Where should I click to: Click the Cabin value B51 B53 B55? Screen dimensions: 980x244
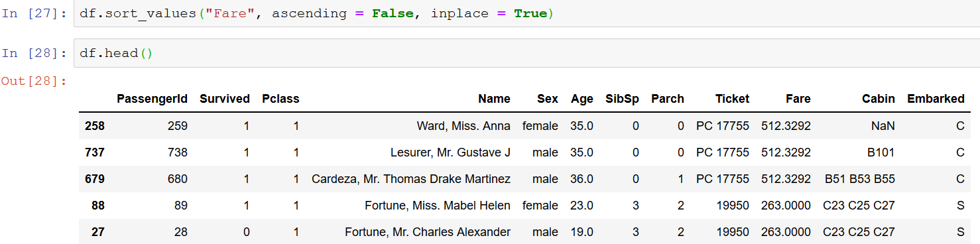point(860,178)
